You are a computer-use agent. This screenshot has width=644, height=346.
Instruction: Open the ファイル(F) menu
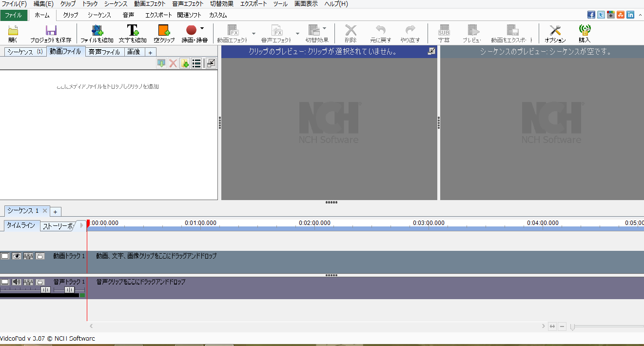(x=13, y=4)
